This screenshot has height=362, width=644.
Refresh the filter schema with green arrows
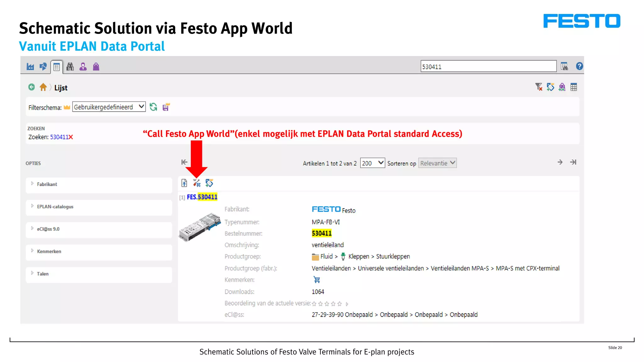tap(153, 107)
